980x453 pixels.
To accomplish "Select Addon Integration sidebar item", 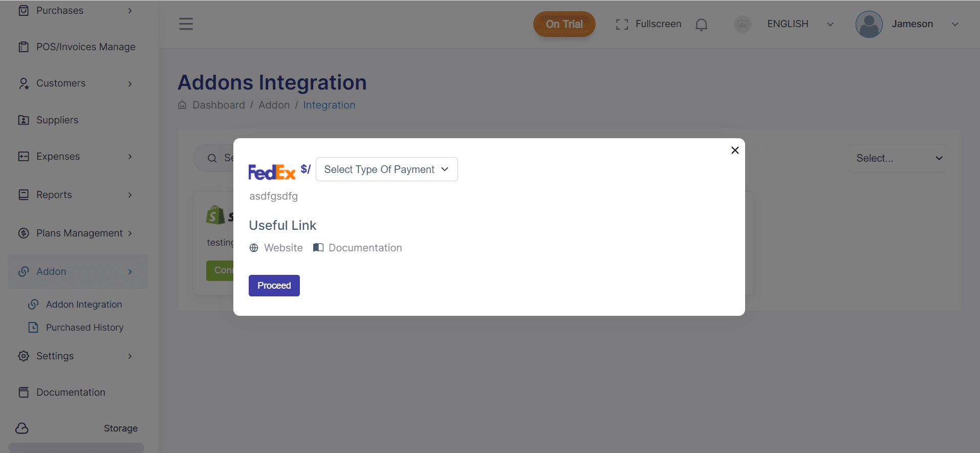I will [84, 305].
